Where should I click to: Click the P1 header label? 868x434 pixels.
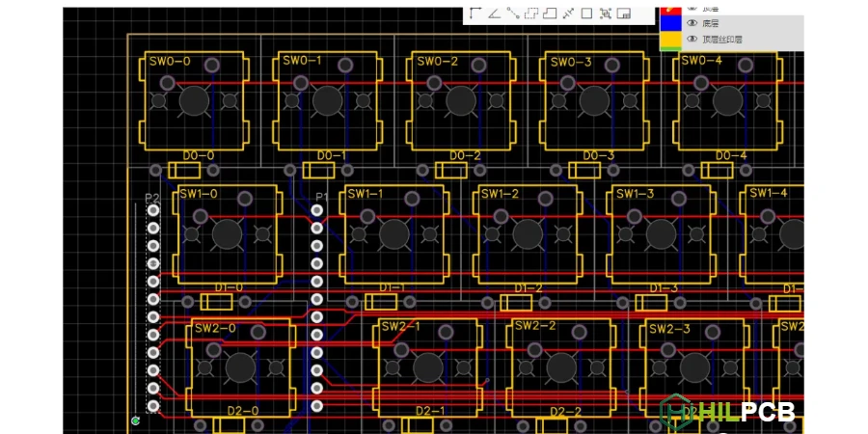pos(321,197)
